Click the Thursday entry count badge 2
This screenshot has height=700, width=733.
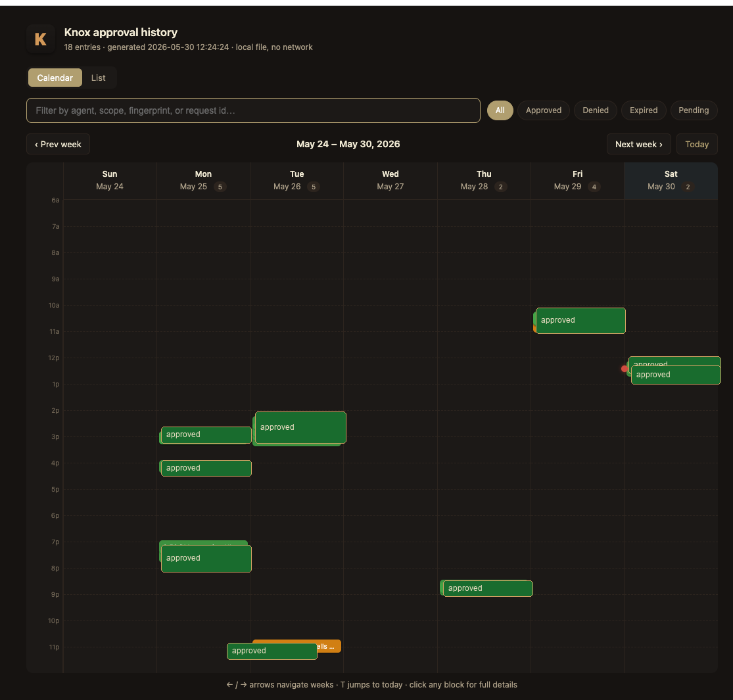[501, 187]
